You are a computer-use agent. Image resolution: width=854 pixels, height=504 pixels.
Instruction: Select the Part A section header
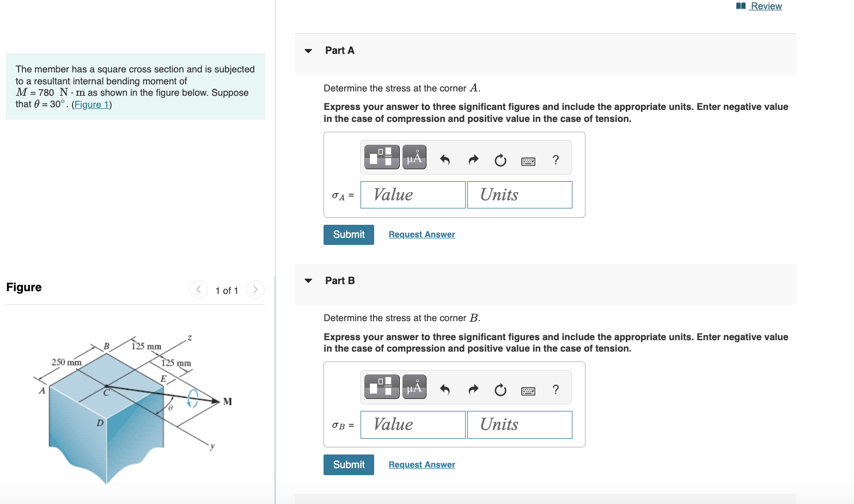(339, 50)
